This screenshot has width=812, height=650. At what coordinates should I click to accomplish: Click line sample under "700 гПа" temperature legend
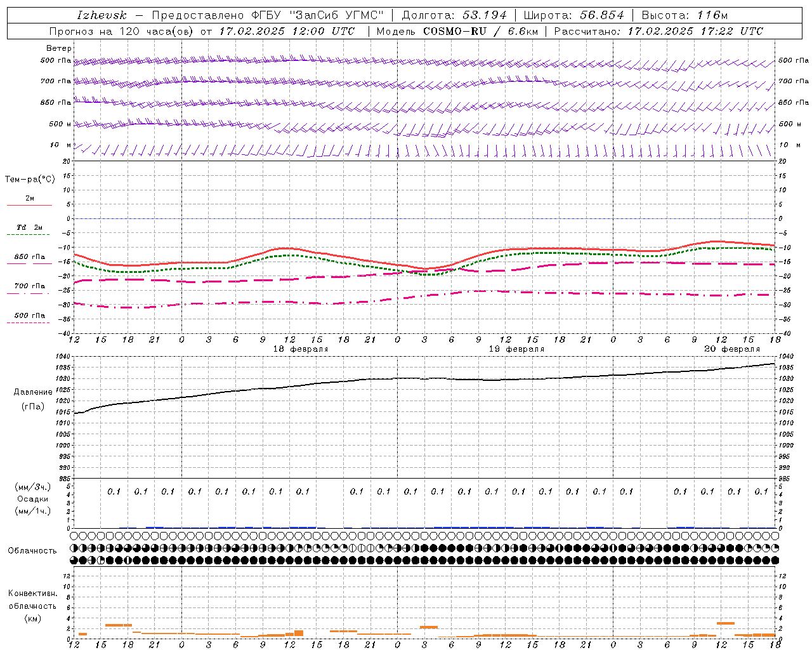[x=29, y=294]
